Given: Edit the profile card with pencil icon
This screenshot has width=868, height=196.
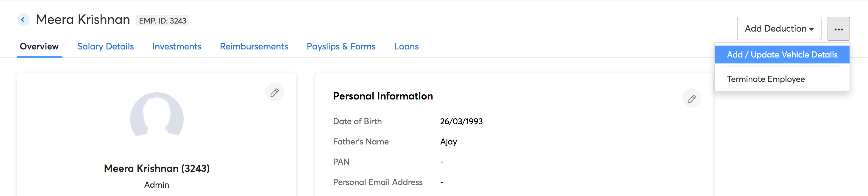Looking at the screenshot, I should (275, 92).
